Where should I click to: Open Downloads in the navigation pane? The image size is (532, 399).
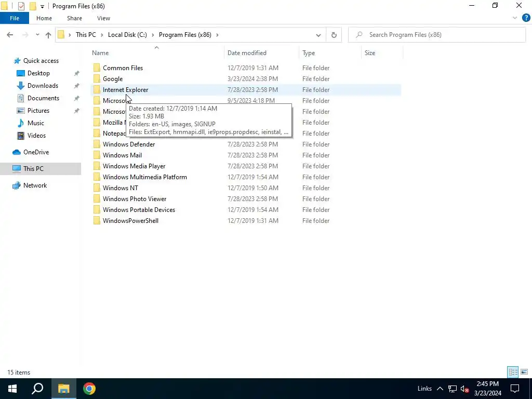(x=43, y=86)
